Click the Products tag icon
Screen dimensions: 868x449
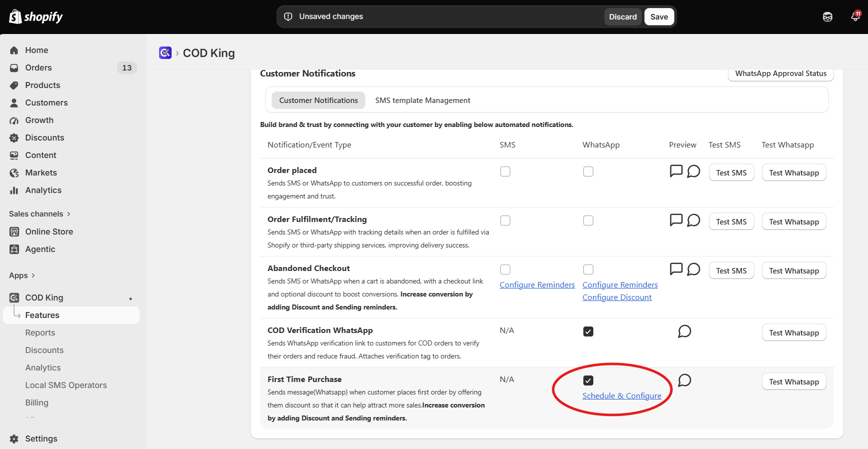tap(14, 85)
